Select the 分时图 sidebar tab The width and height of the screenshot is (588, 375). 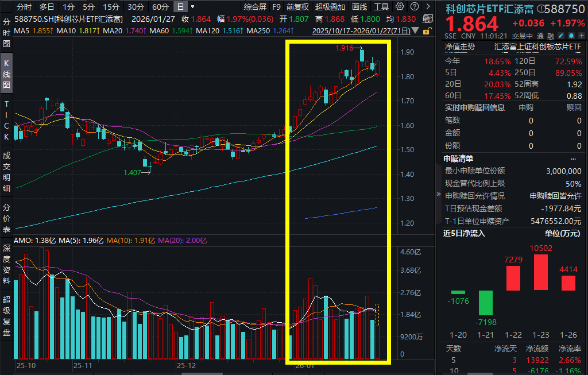(6, 33)
